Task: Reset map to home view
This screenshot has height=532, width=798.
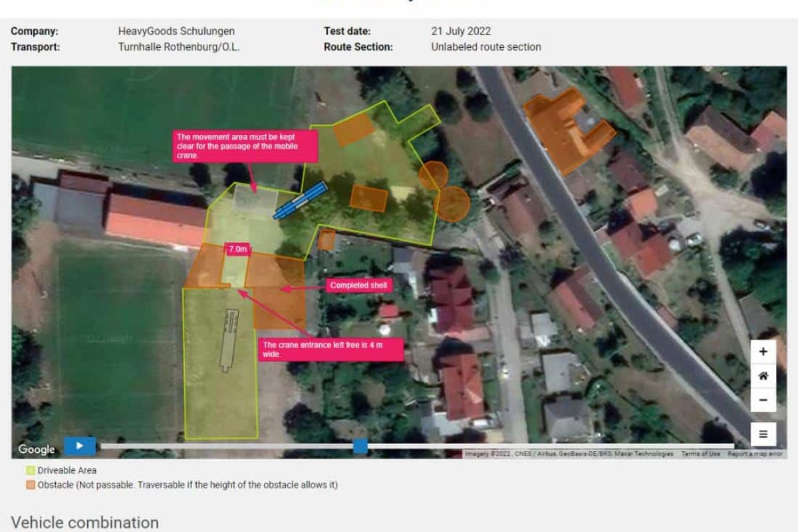Action: (x=763, y=376)
